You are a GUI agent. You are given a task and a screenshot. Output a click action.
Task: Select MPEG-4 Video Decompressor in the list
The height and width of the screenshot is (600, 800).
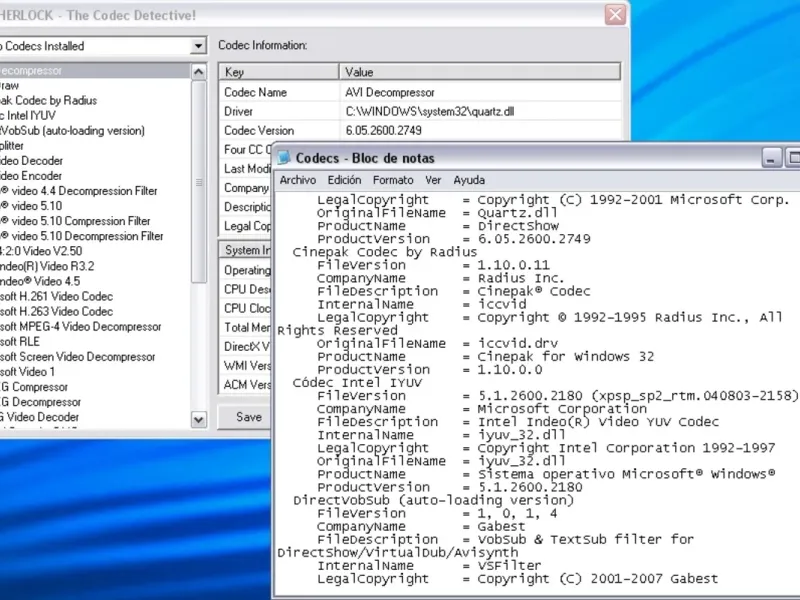click(80, 327)
